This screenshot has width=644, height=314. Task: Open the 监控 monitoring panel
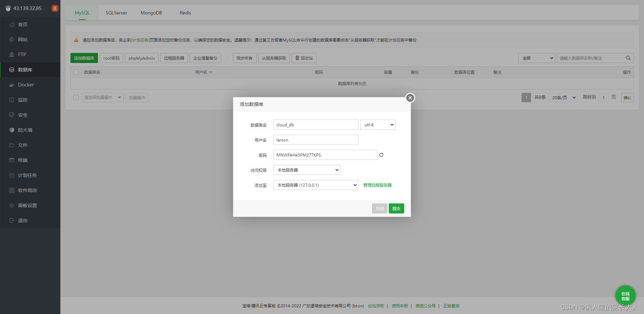pos(22,100)
